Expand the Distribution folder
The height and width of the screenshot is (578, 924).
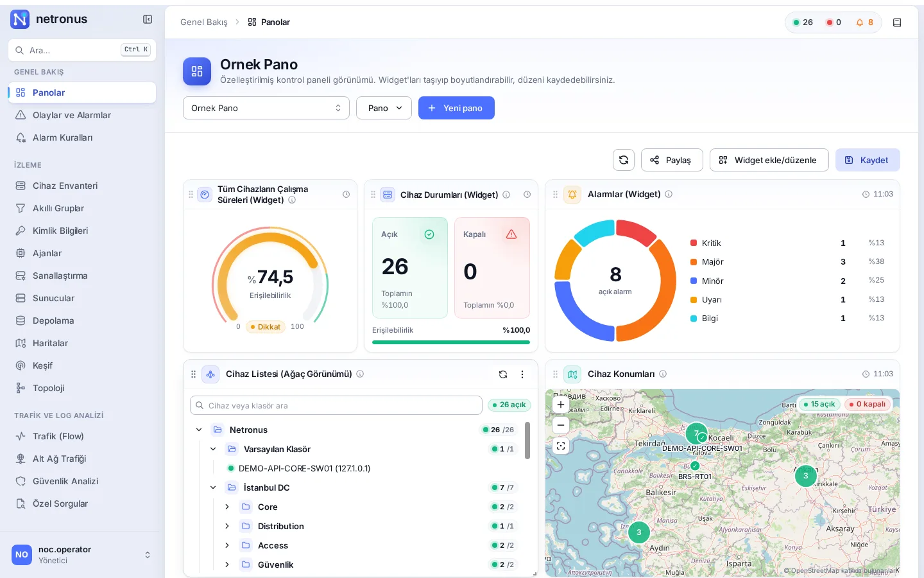[x=227, y=526]
